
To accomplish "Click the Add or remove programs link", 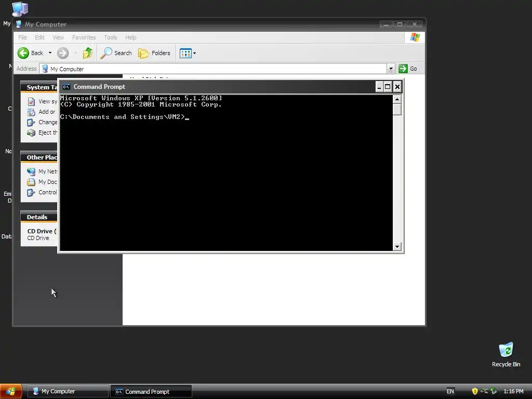I will tap(47, 112).
